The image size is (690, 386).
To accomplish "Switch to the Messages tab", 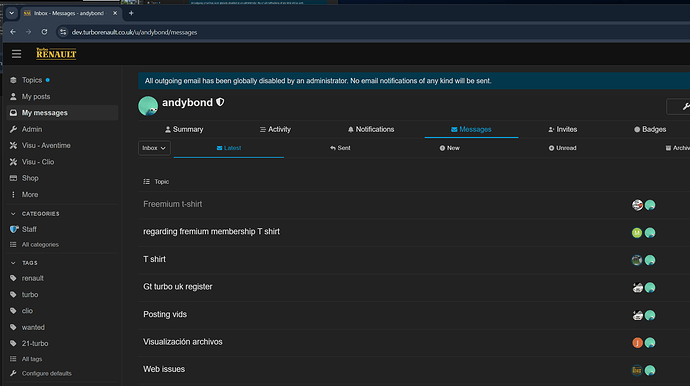I will coord(471,129).
